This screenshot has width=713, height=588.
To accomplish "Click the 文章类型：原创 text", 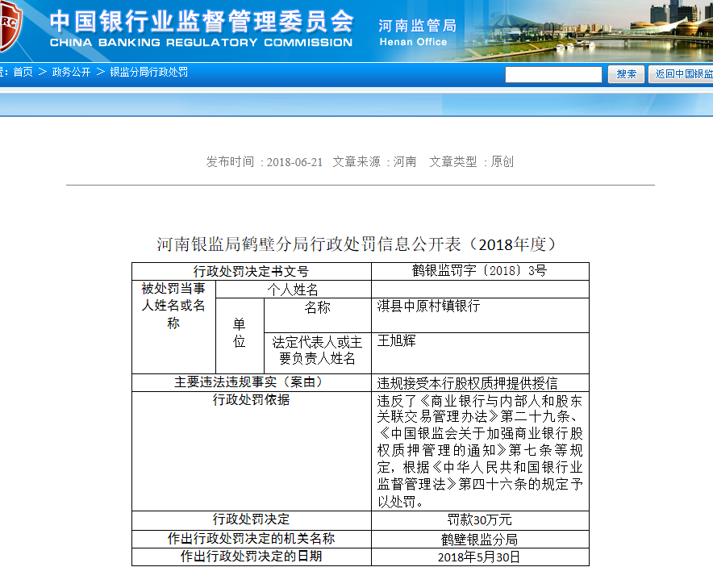I will pyautogui.click(x=471, y=162).
